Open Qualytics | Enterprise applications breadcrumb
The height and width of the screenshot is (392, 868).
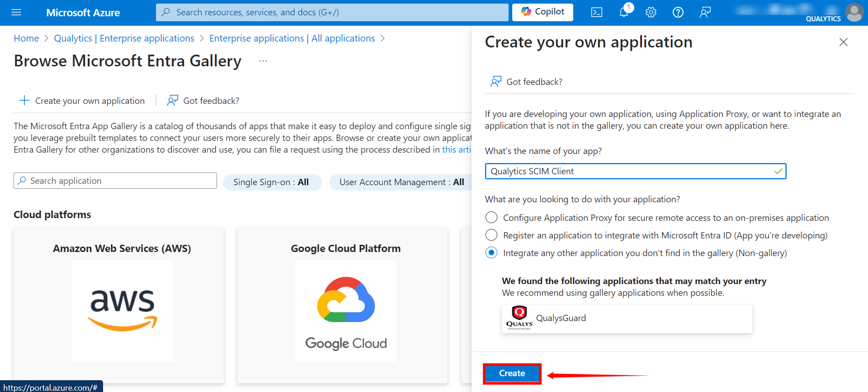[124, 38]
